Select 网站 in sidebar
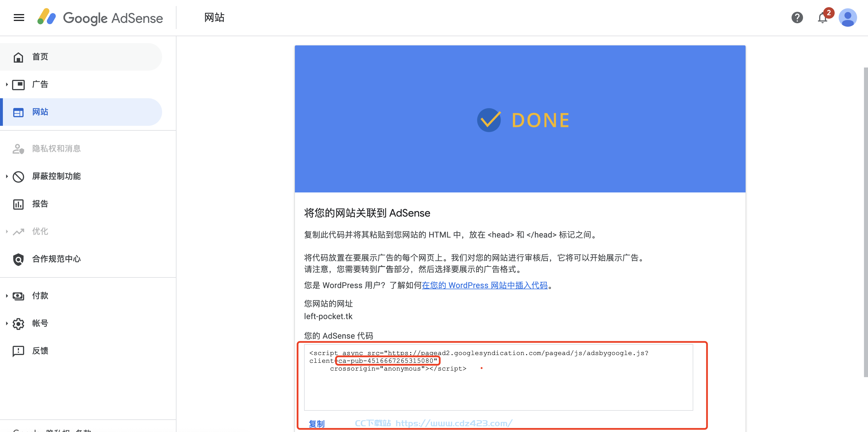Viewport: 868px width, 432px height. [x=81, y=112]
